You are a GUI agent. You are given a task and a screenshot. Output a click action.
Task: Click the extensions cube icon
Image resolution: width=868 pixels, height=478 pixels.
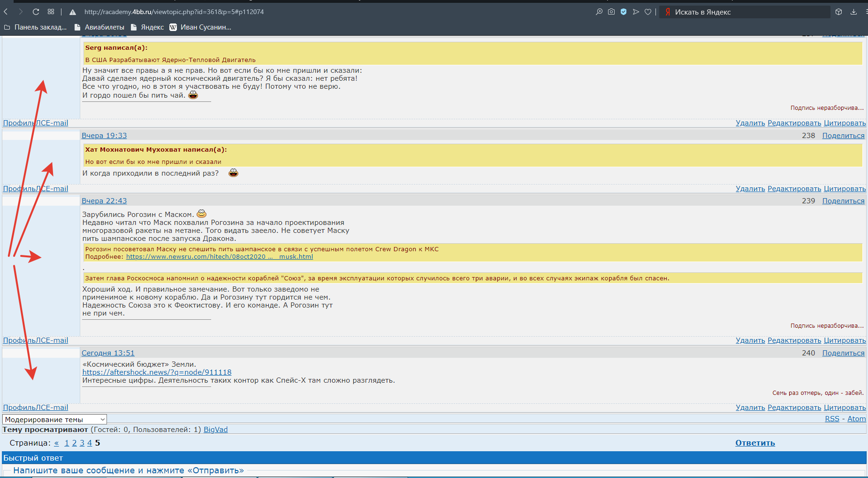click(x=839, y=12)
